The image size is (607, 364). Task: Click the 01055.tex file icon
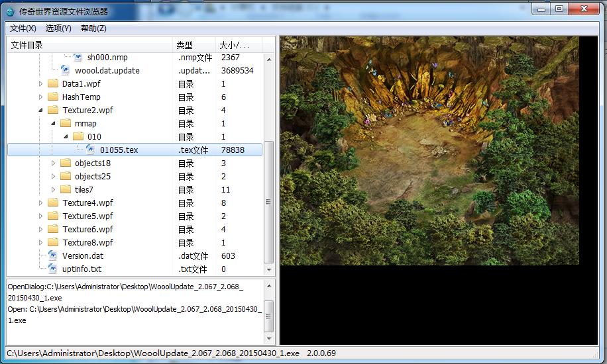coord(91,150)
